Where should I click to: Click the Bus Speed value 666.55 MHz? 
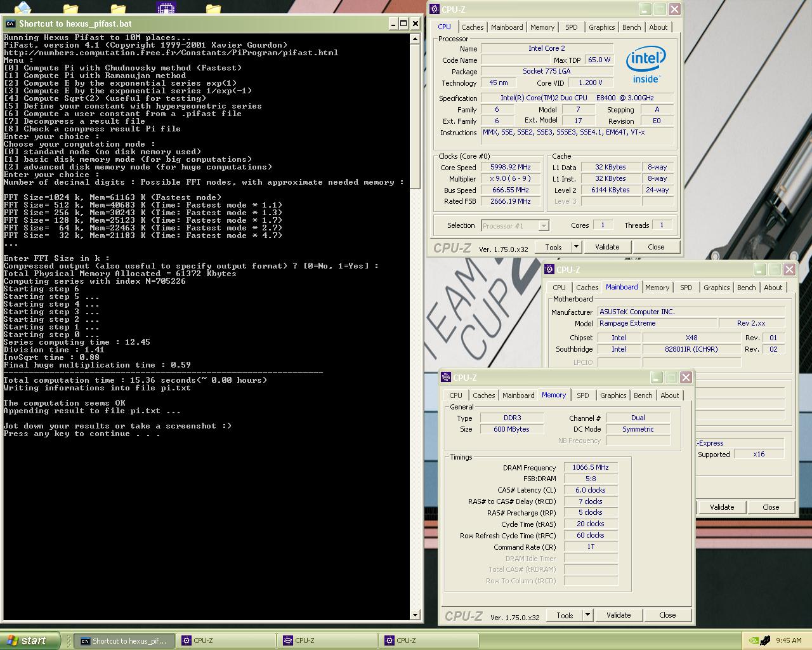click(x=510, y=190)
